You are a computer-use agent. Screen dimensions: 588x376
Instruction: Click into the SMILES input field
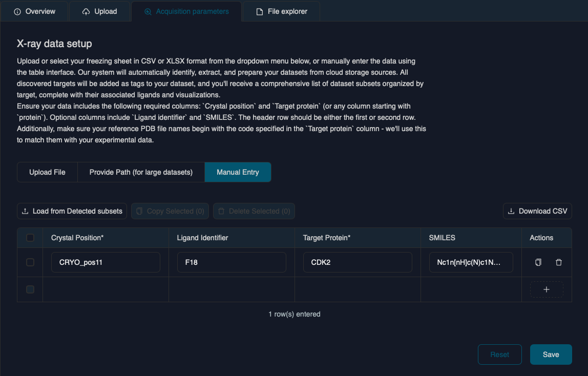click(471, 262)
